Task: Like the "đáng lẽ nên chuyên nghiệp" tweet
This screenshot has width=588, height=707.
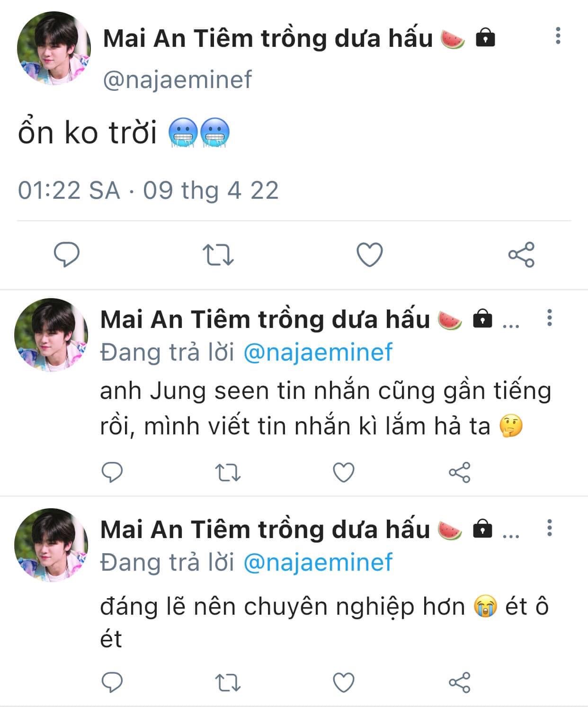Action: click(344, 682)
